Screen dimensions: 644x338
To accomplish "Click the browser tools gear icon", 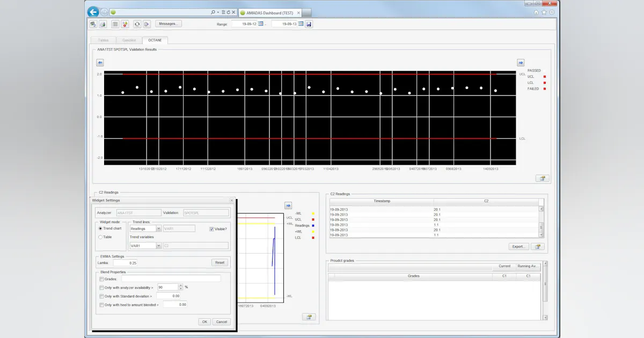I will click(x=552, y=12).
